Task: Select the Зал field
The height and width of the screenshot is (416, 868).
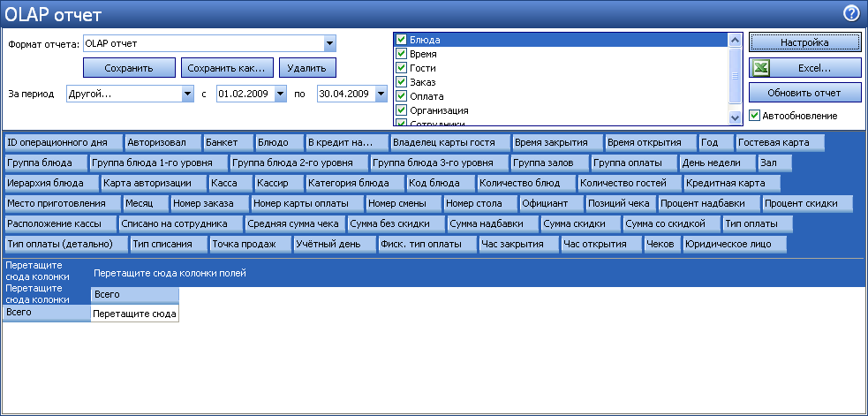Action: point(775,163)
